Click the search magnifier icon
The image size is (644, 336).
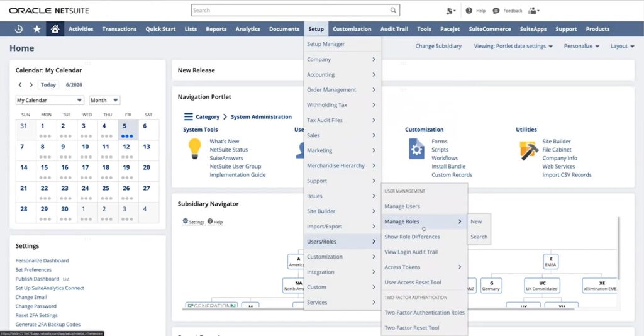[393, 10]
